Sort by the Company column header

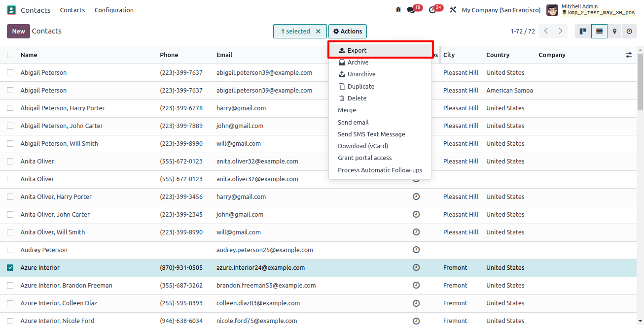pos(552,55)
